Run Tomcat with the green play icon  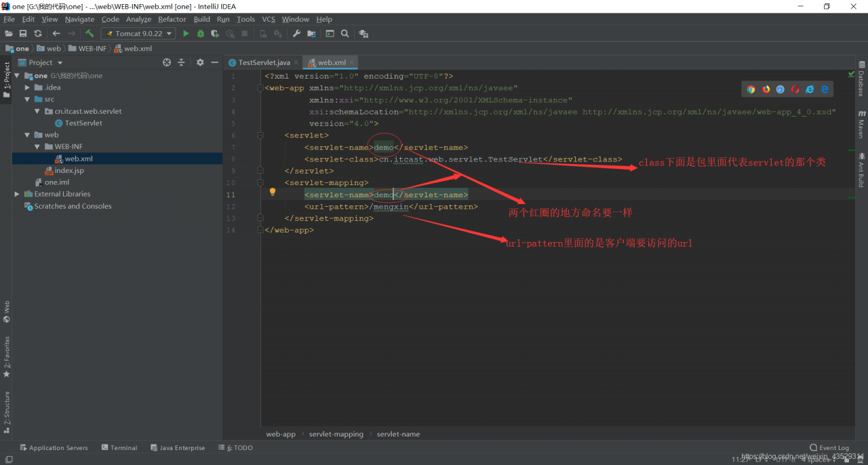pos(186,33)
